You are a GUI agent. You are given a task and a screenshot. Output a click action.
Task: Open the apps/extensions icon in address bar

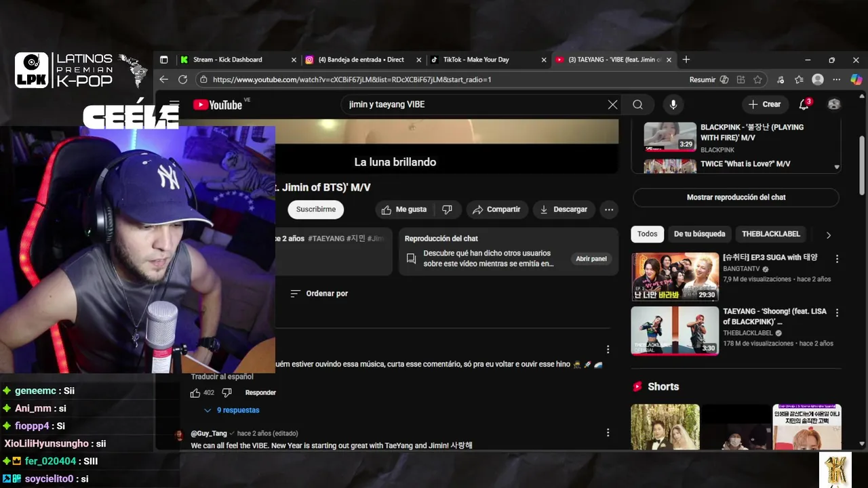pyautogui.click(x=741, y=79)
